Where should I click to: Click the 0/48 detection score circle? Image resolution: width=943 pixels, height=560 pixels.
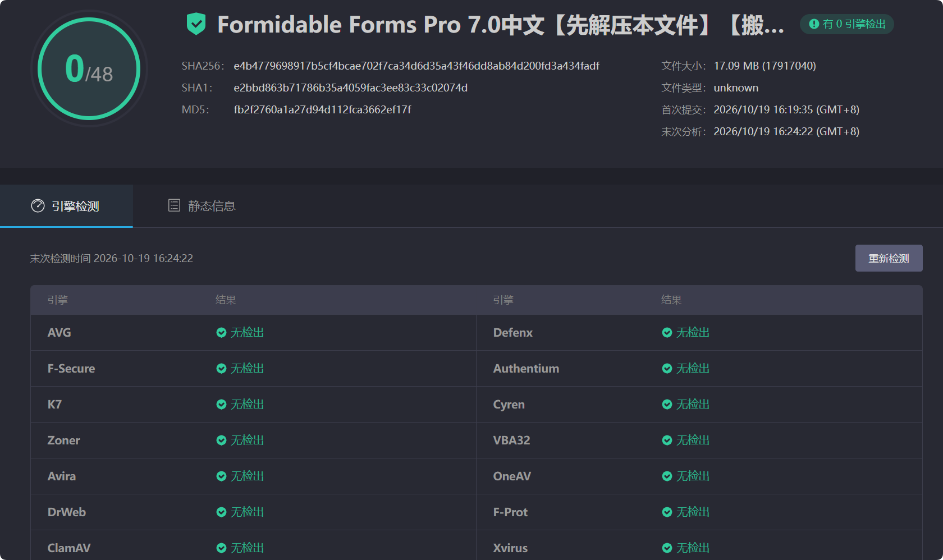(x=89, y=68)
